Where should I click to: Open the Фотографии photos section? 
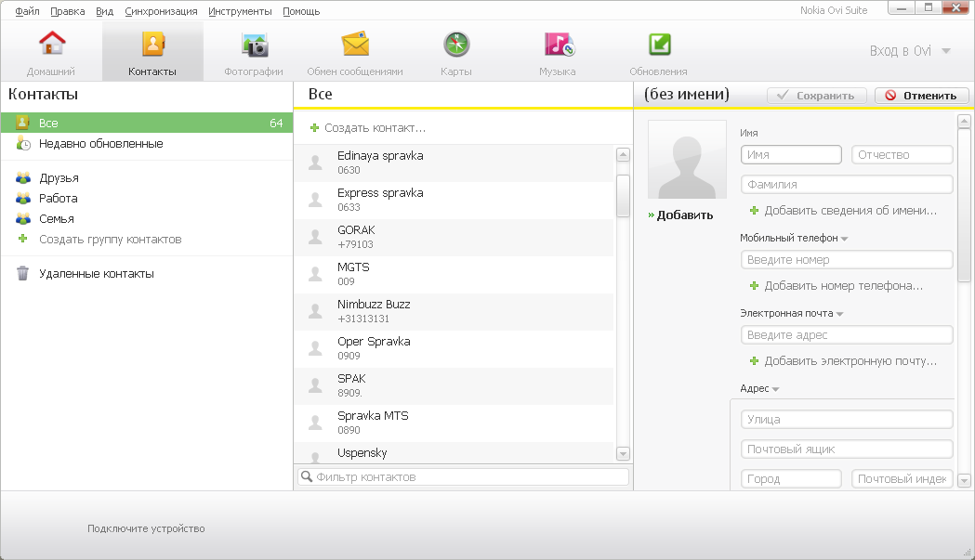254,46
